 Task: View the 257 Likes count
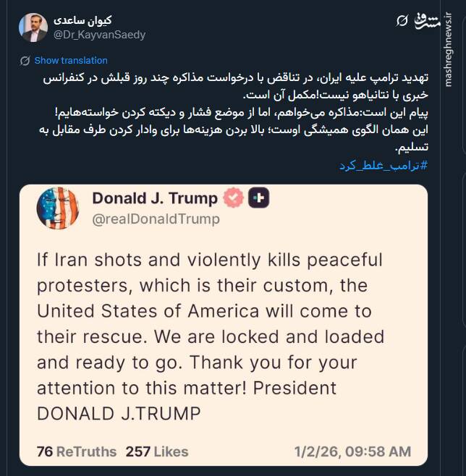(x=156, y=451)
